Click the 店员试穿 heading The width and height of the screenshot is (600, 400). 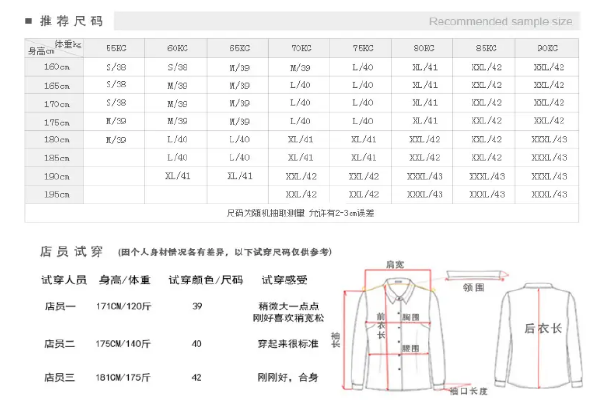click(72, 252)
